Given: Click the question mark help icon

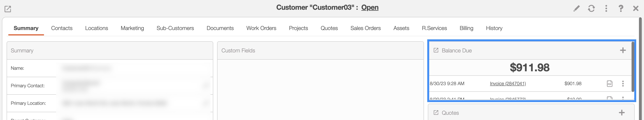Looking at the screenshot, I should pyautogui.click(x=621, y=9).
